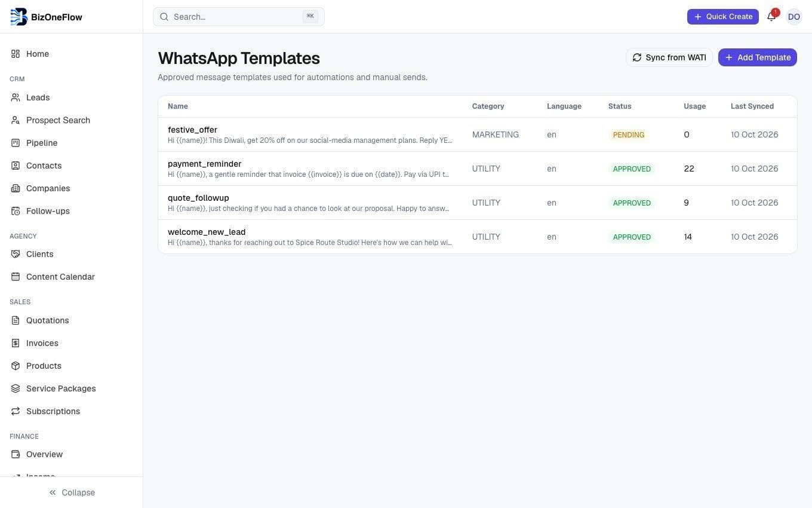Open the notifications bell
The height and width of the screenshot is (508, 812).
point(771,17)
